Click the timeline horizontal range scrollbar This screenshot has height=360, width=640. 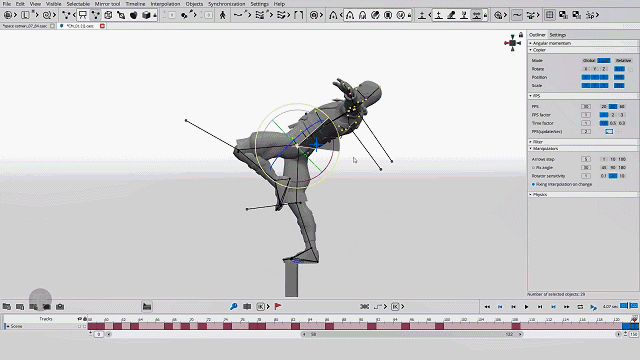pos(412,334)
